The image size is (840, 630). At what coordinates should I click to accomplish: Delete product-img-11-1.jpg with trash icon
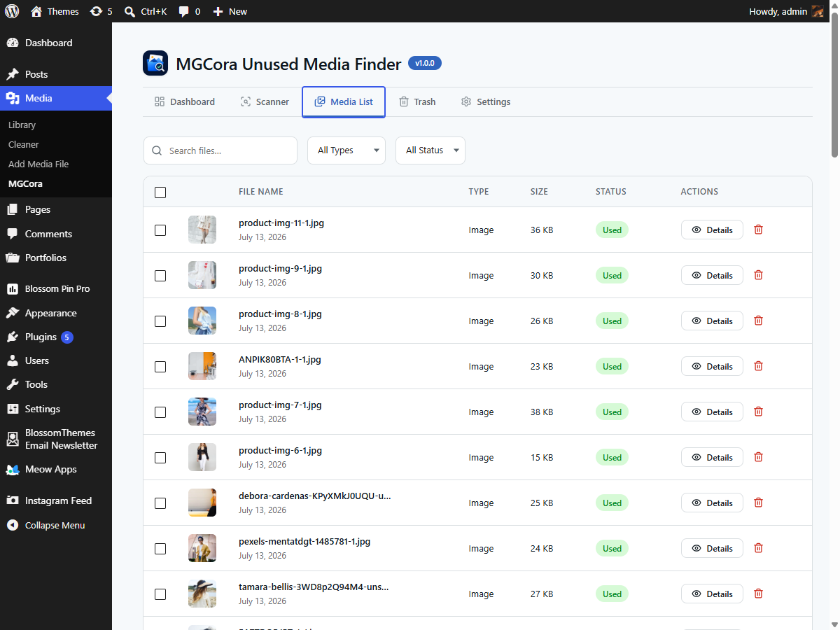pos(758,230)
